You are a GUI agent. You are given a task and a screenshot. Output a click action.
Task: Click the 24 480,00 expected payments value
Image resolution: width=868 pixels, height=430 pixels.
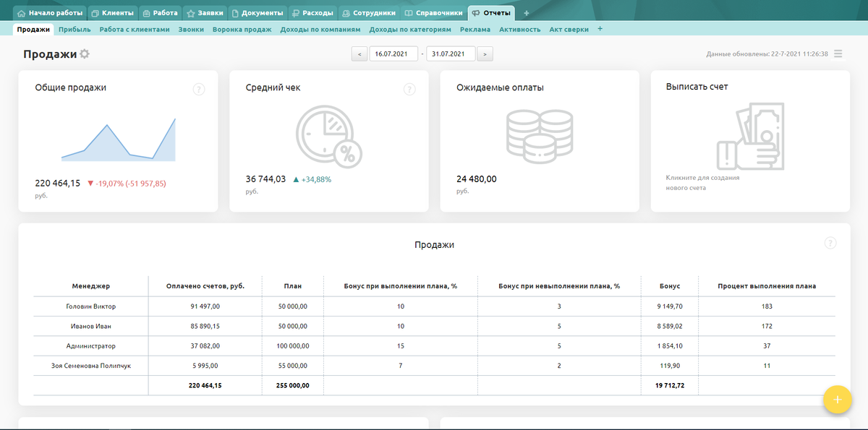click(x=477, y=179)
